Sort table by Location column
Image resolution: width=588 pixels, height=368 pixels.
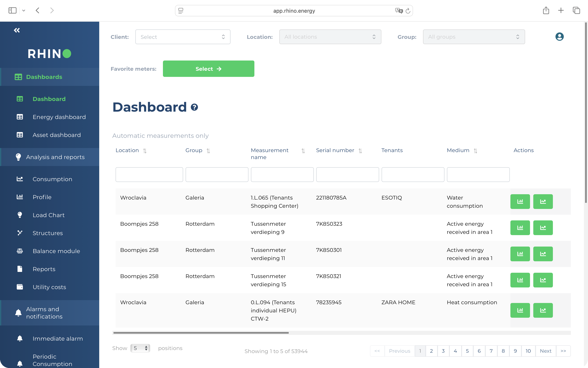click(145, 151)
